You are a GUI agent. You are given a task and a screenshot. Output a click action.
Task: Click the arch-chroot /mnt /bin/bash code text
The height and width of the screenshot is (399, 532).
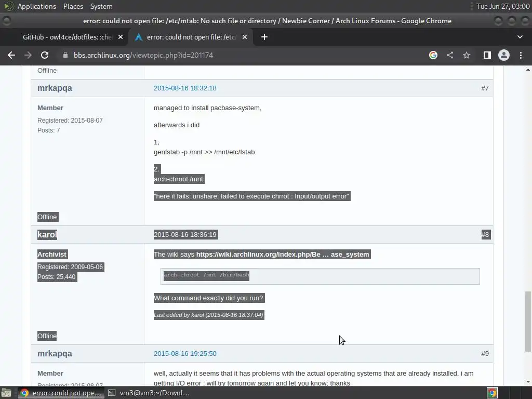pyautogui.click(x=206, y=275)
